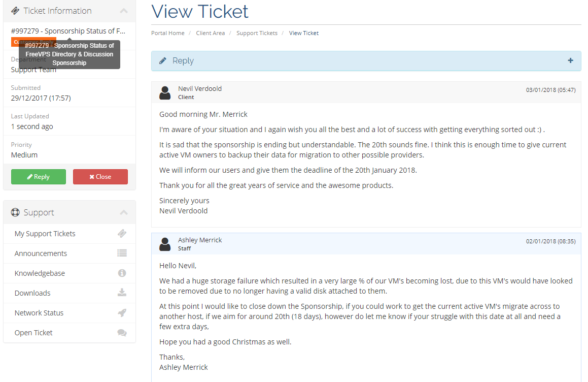Click the speech bubbles icon beside Open Ticket
This screenshot has width=588, height=382.
pyautogui.click(x=122, y=333)
